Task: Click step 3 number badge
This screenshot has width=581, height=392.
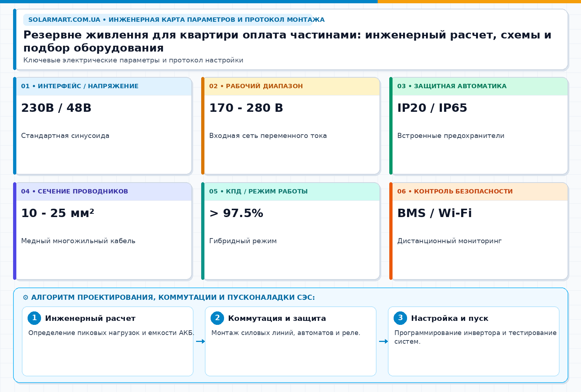Action: (401, 318)
